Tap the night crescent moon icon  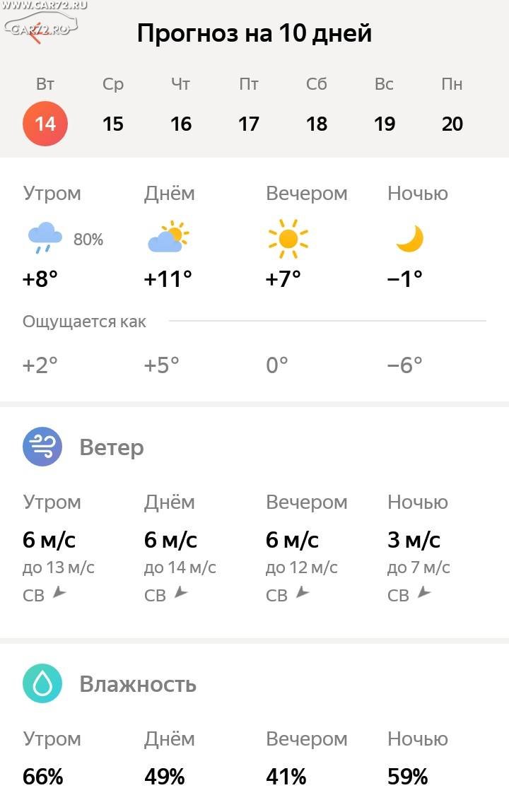click(x=409, y=238)
